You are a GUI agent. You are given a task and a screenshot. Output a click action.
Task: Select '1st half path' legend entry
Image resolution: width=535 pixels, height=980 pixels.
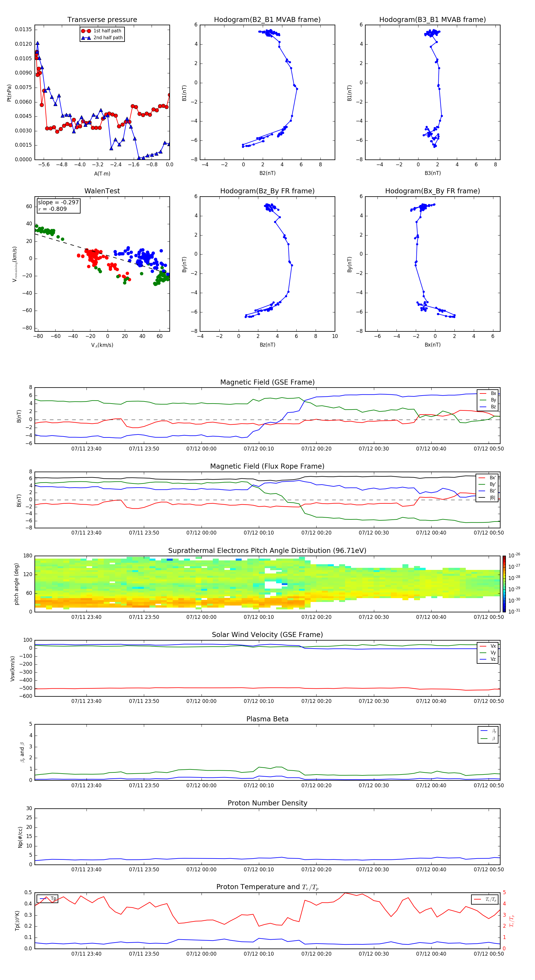pyautogui.click(x=102, y=31)
